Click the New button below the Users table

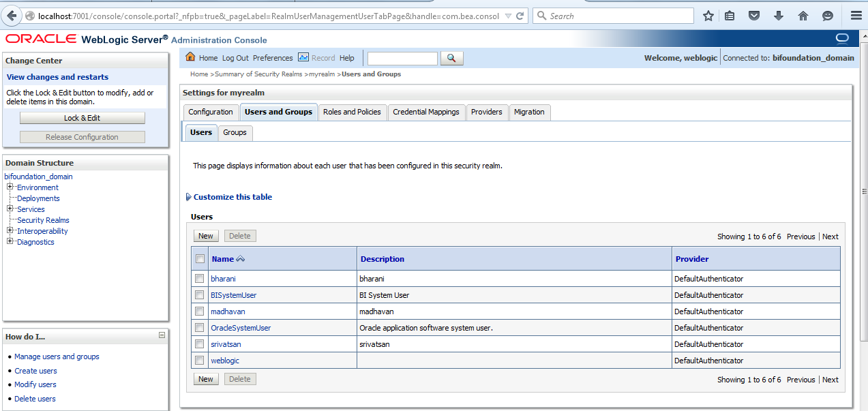[x=206, y=379]
